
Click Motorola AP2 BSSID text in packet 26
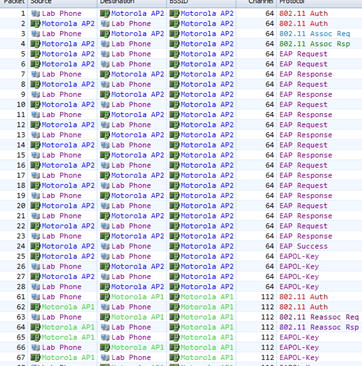click(x=207, y=266)
